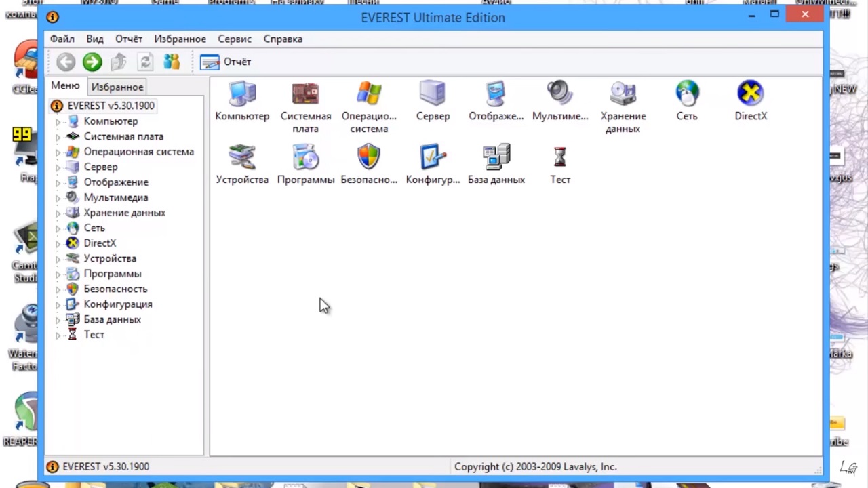Expand the Операционная система tree node
This screenshot has height=488, width=868.
(x=58, y=152)
